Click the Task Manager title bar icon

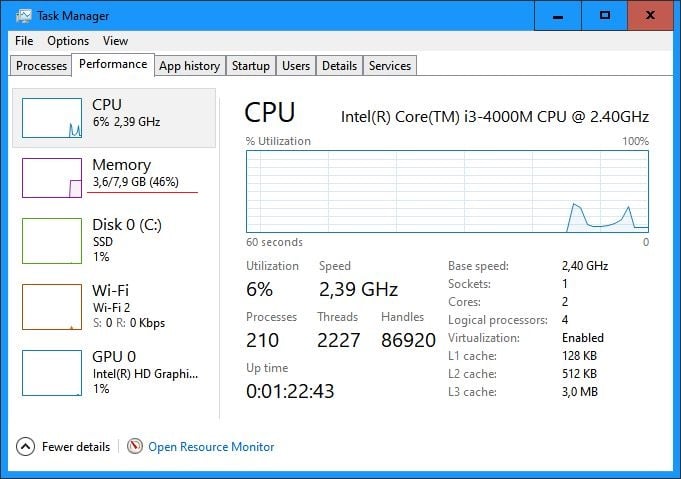pos(23,16)
